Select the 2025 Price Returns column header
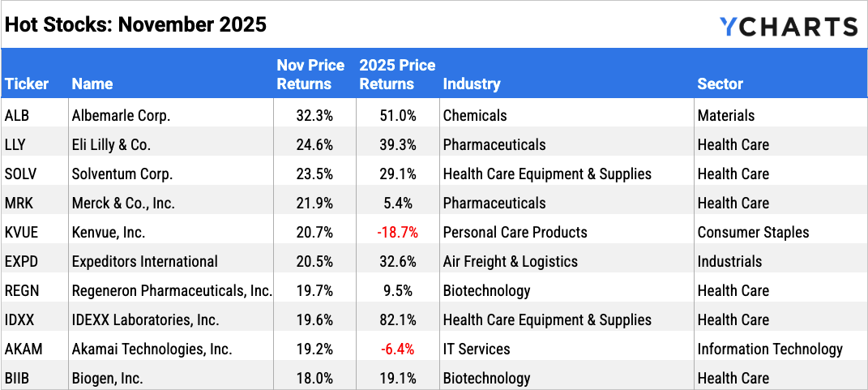Screen dimensions: 868x390 pos(397,75)
